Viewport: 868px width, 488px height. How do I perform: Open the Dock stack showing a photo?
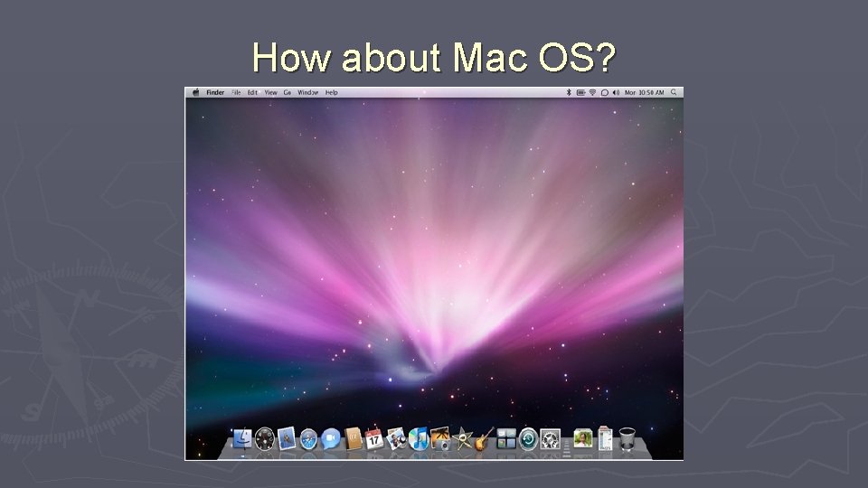pos(583,439)
